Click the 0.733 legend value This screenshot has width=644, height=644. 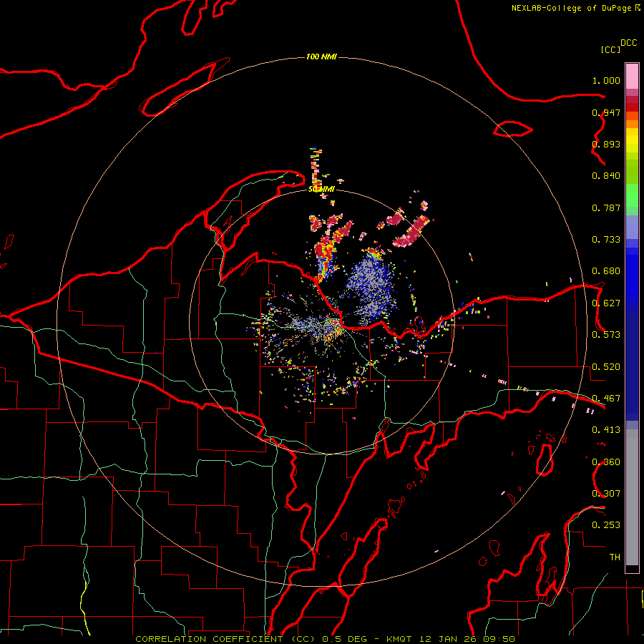click(x=606, y=240)
